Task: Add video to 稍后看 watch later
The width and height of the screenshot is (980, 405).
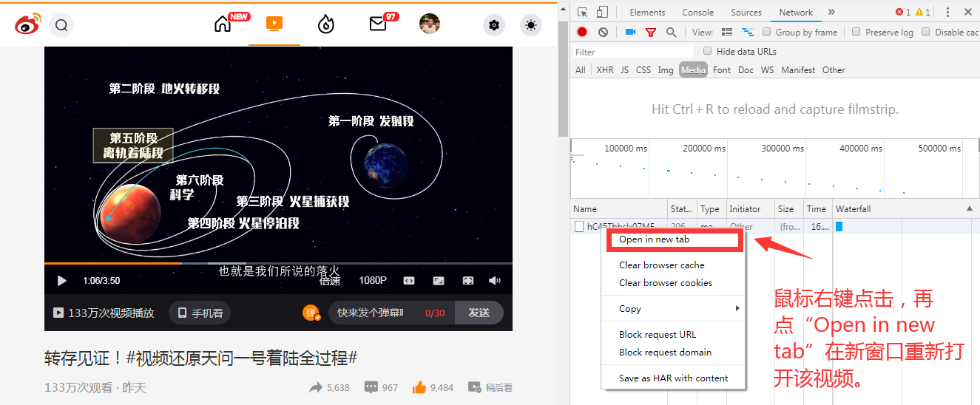Action: pos(490,387)
